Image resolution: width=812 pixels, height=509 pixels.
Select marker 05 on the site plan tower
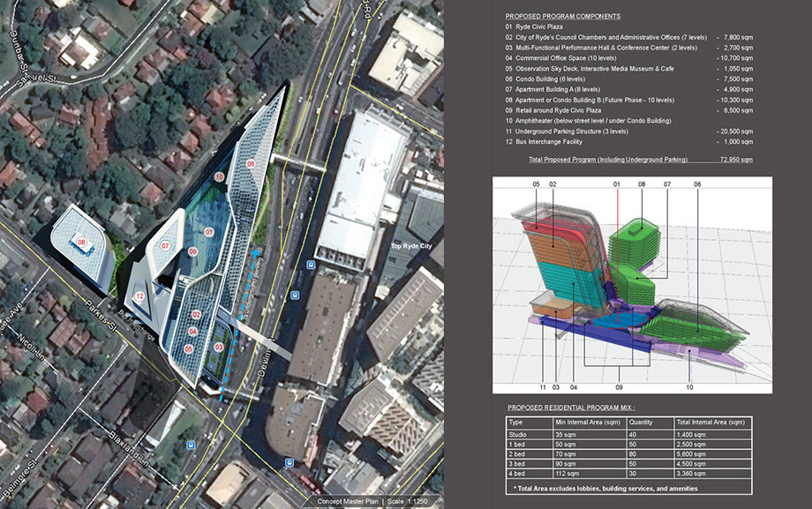point(189,349)
